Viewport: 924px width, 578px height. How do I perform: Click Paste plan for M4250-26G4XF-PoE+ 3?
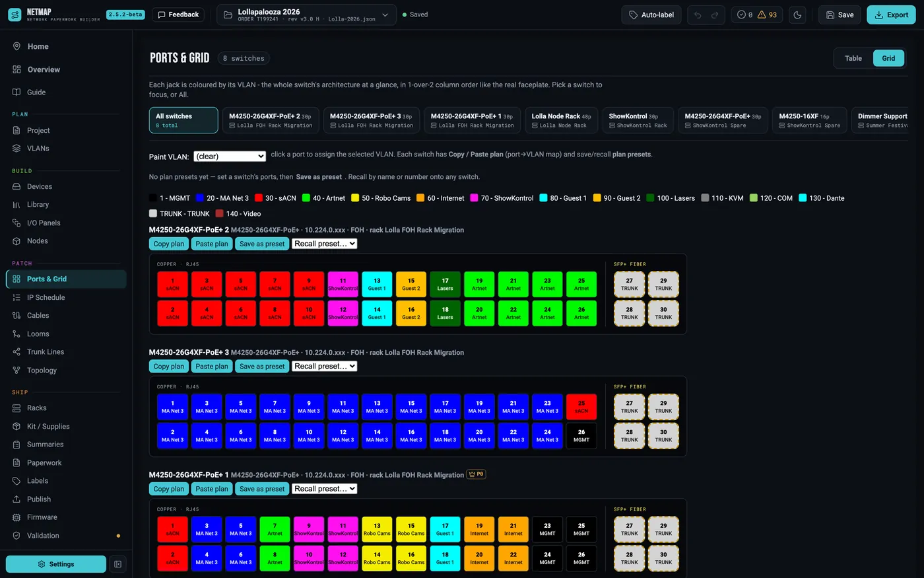[x=212, y=366]
